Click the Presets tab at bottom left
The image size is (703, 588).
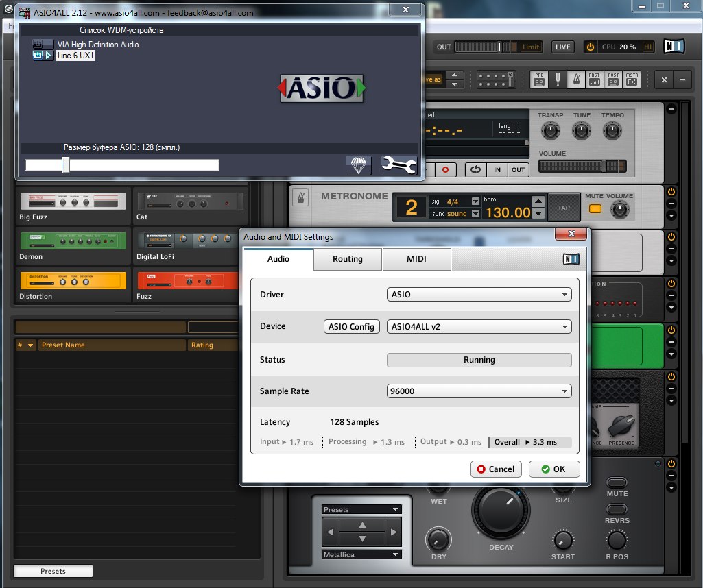(x=53, y=571)
